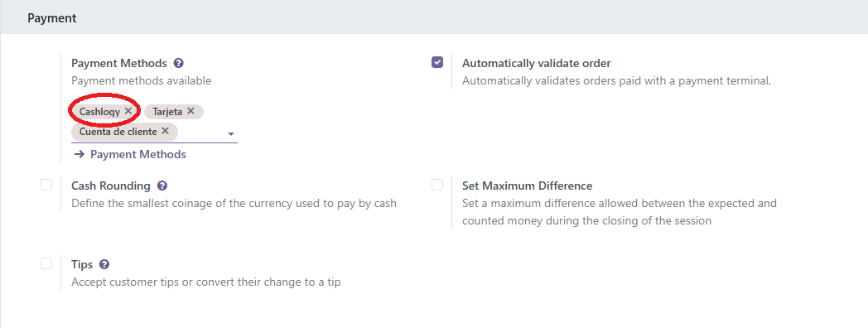
Task: Remove the Tarjeta payment method tag
Action: tap(190, 111)
